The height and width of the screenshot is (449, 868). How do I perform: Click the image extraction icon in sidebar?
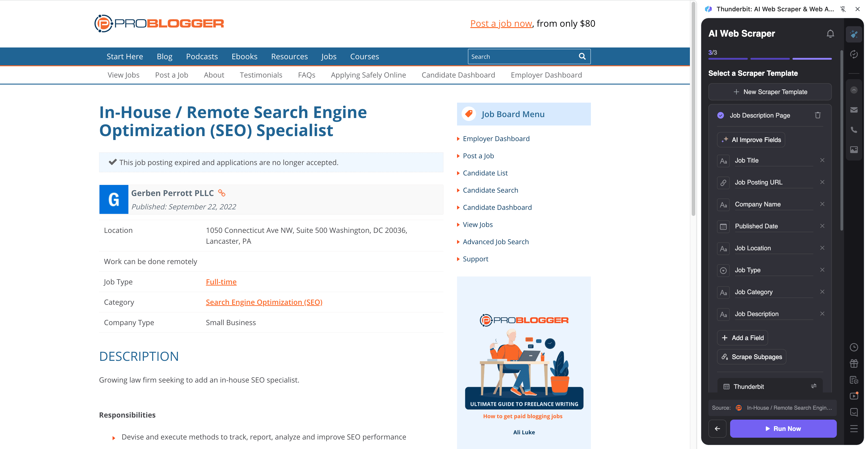coord(854,150)
